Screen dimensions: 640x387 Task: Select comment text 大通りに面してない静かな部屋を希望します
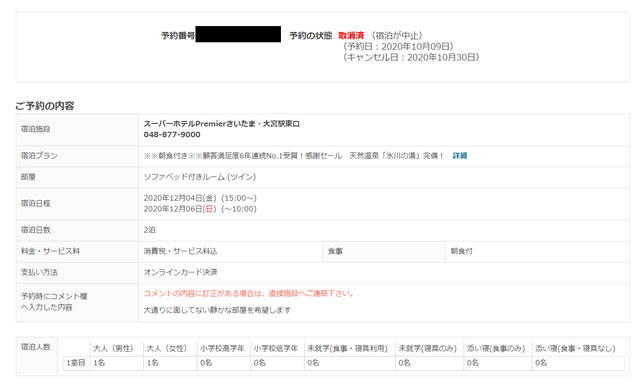click(217, 310)
